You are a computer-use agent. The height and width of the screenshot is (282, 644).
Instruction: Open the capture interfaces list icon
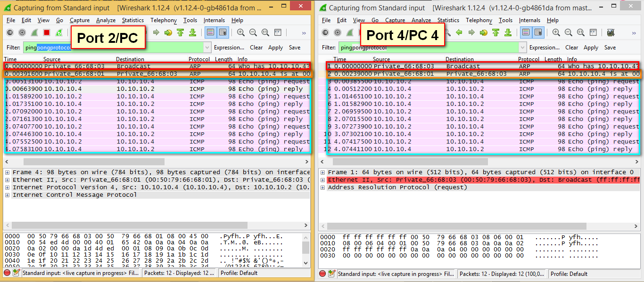click(x=9, y=32)
